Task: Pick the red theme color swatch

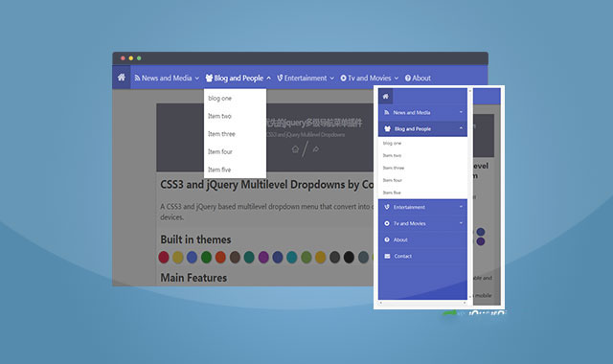Action: (x=164, y=258)
